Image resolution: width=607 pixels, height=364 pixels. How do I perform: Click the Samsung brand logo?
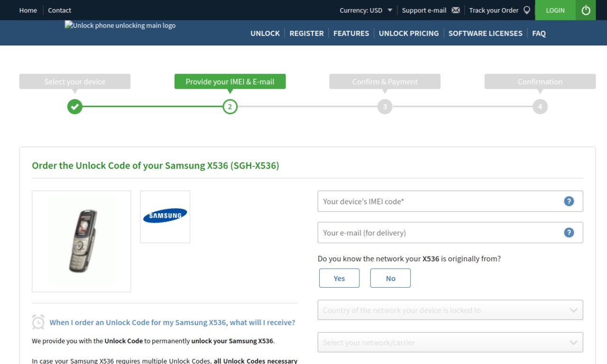(x=165, y=217)
